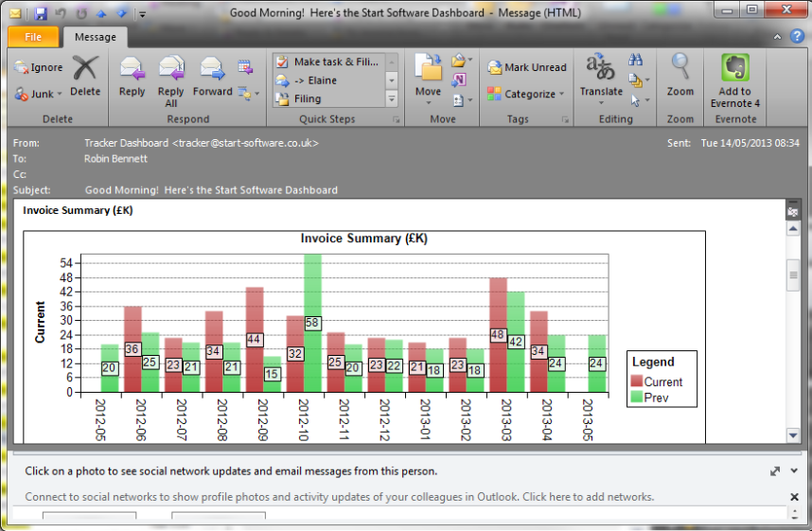
Task: Collapse the ribbon with the caret
Action: [777, 37]
